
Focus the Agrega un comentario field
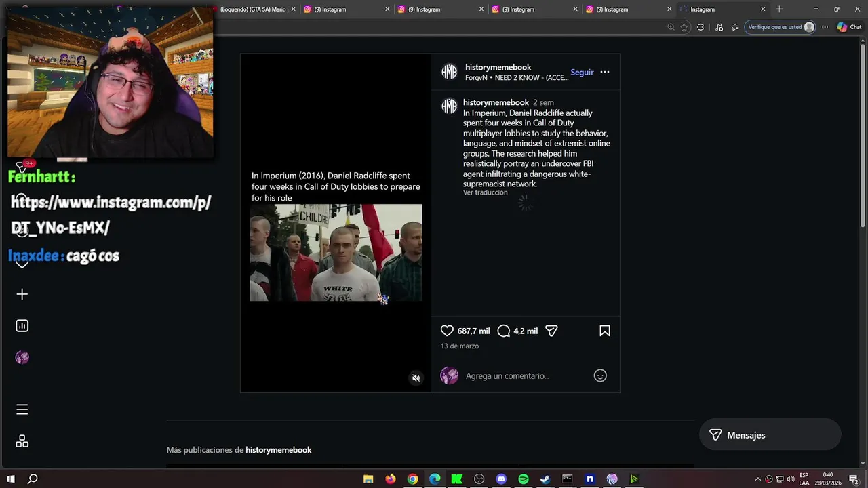click(526, 375)
